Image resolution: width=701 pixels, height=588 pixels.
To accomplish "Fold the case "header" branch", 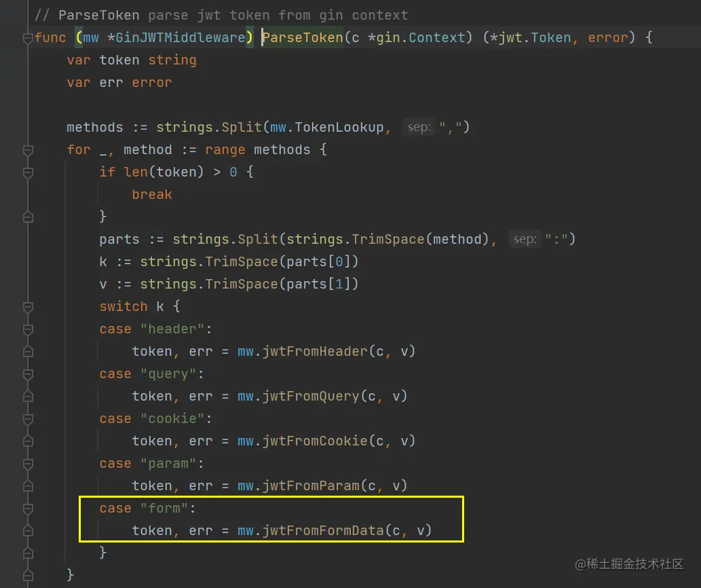I will [28, 329].
